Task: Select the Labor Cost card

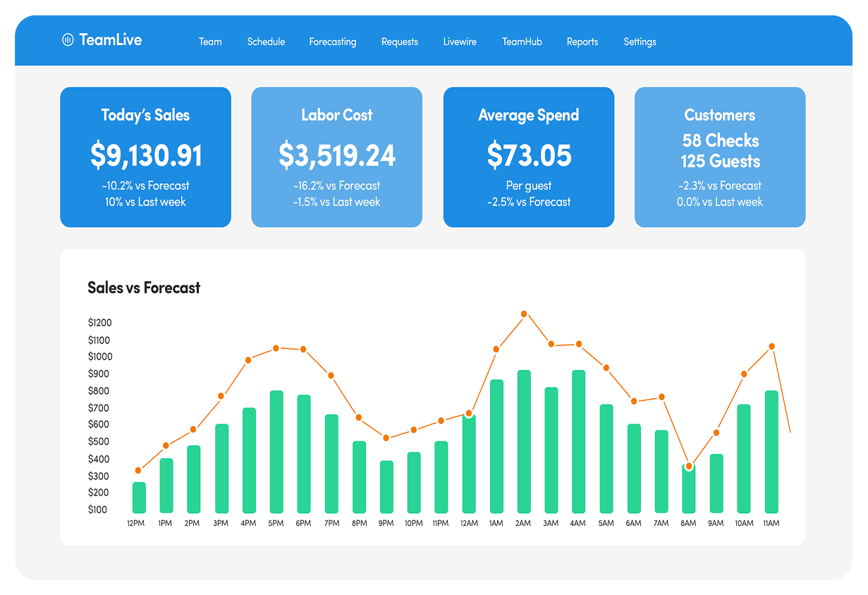Action: click(x=336, y=157)
